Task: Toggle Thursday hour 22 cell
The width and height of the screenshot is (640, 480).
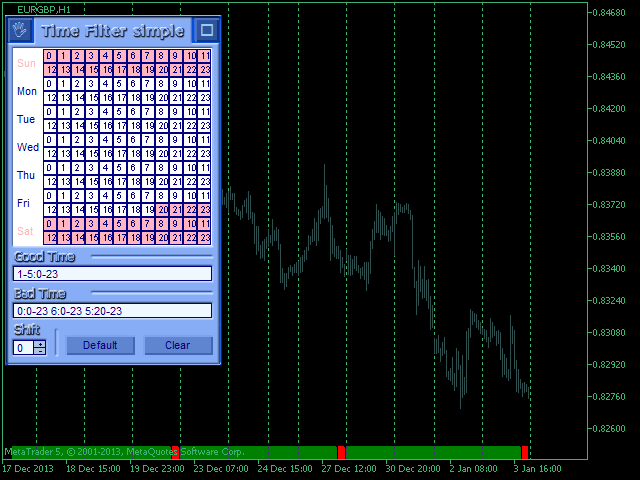Action: click(x=190, y=182)
